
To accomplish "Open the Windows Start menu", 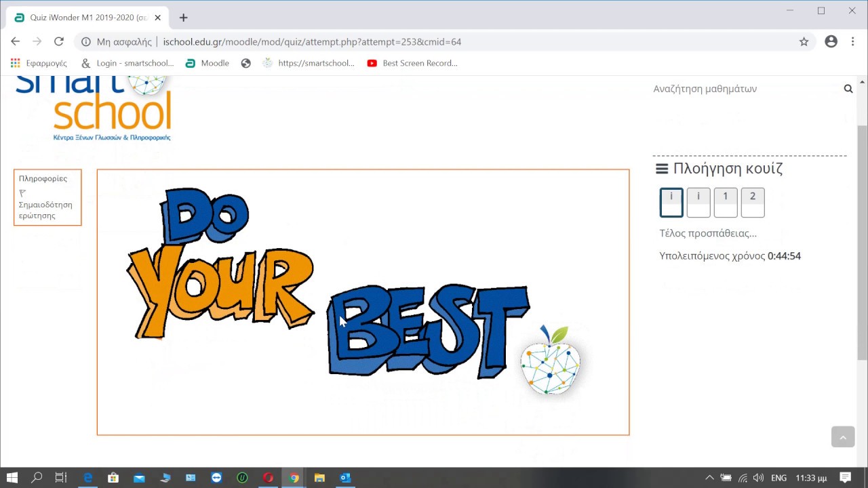I will 12,478.
